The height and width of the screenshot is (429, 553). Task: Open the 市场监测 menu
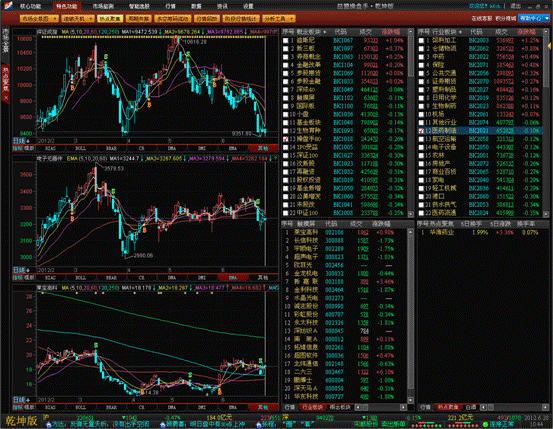pos(103,6)
